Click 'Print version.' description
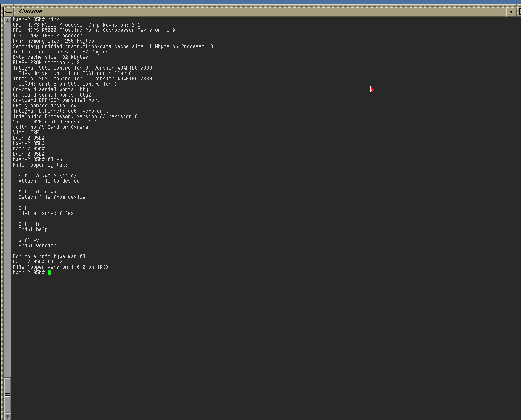 coord(39,246)
